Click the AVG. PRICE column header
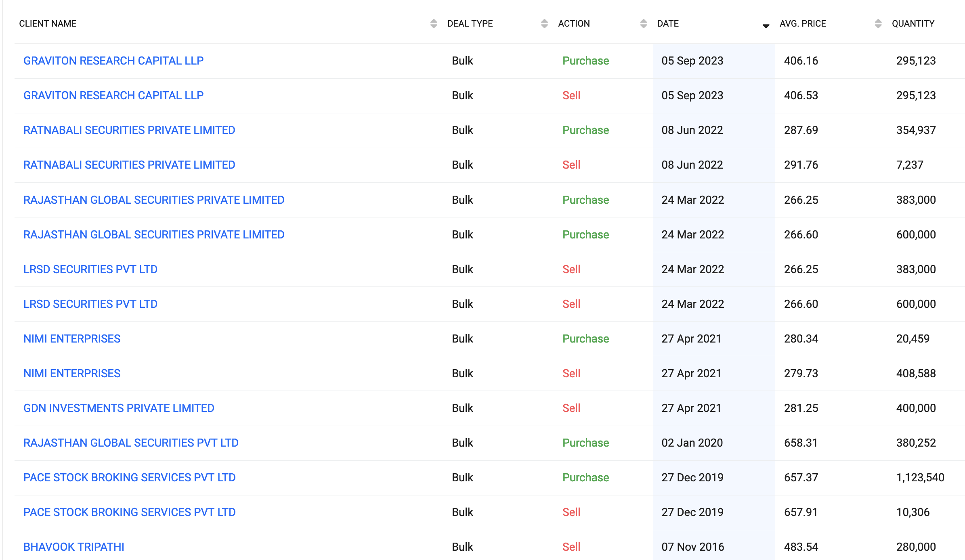The width and height of the screenshot is (965, 560). click(803, 24)
